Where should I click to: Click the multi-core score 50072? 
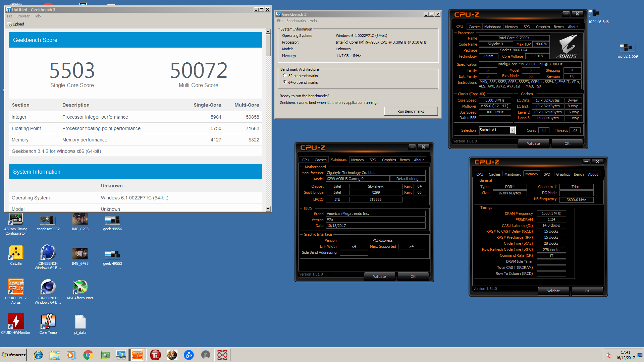(x=199, y=70)
